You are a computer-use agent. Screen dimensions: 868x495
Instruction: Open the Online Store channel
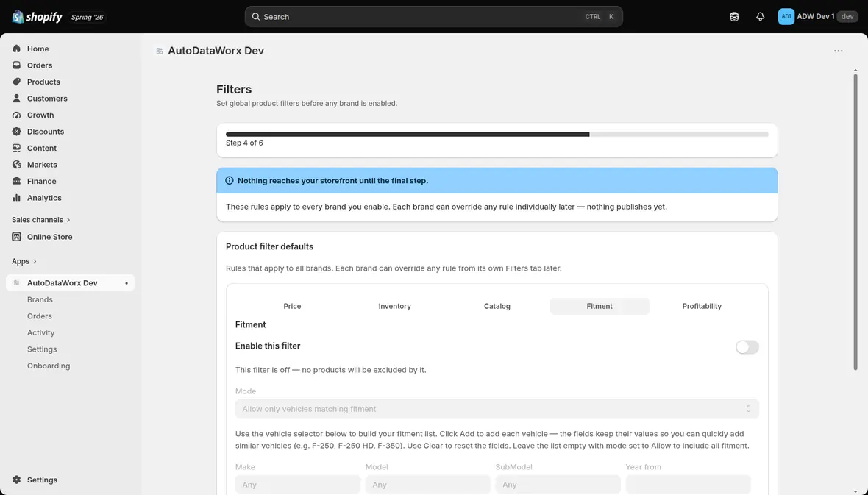point(50,237)
